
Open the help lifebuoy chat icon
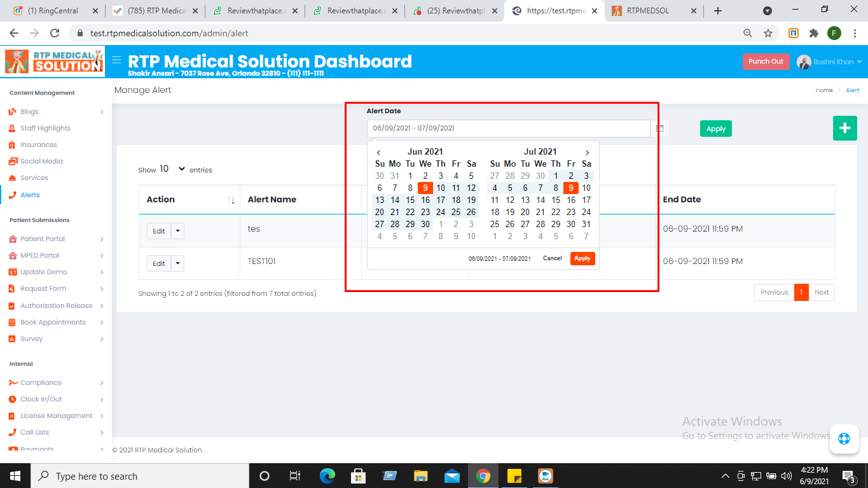click(844, 438)
